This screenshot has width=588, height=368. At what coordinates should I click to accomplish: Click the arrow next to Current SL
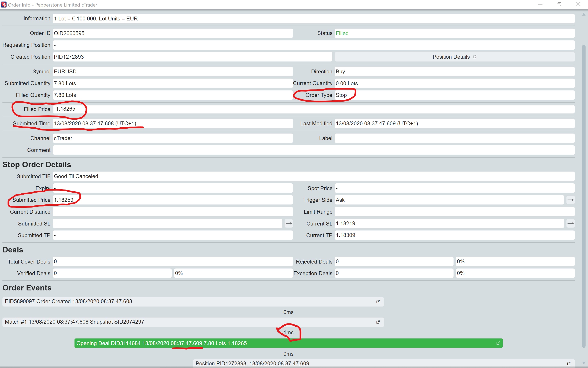(x=570, y=223)
